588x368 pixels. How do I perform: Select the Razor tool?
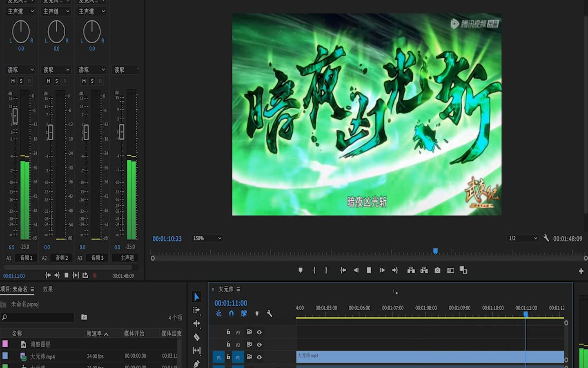[x=196, y=337]
